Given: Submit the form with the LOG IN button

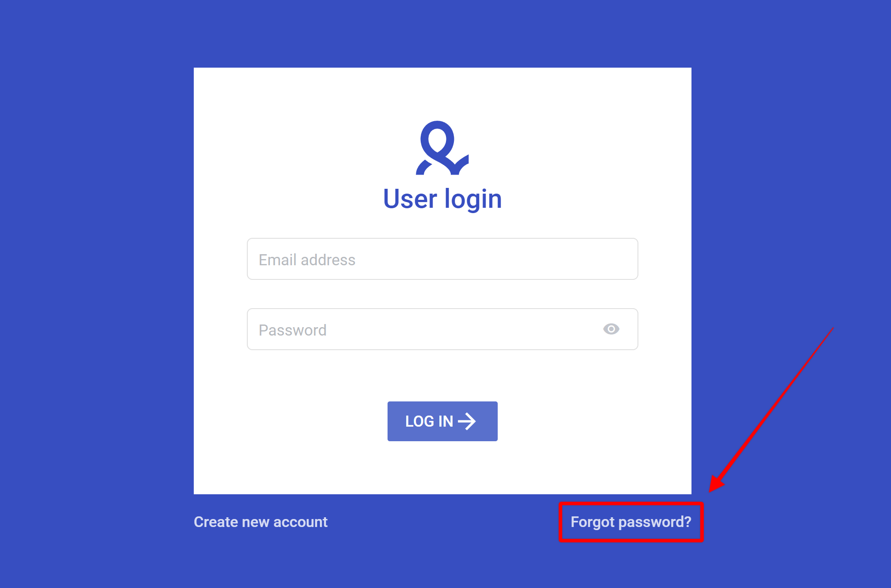Looking at the screenshot, I should click(442, 421).
